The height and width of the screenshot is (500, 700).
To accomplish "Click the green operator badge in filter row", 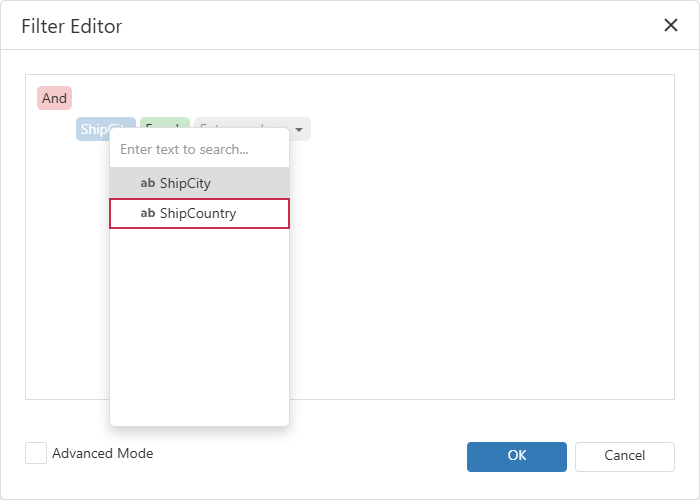I will [165, 122].
